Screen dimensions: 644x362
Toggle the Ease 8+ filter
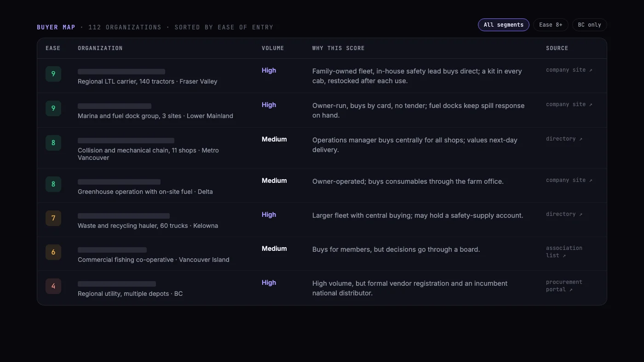[551, 25]
